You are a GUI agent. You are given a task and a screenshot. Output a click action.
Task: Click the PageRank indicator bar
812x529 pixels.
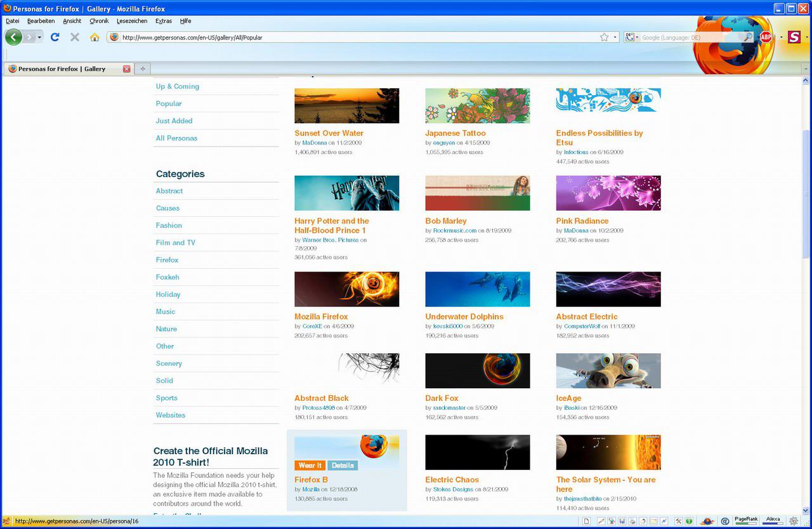746,521
